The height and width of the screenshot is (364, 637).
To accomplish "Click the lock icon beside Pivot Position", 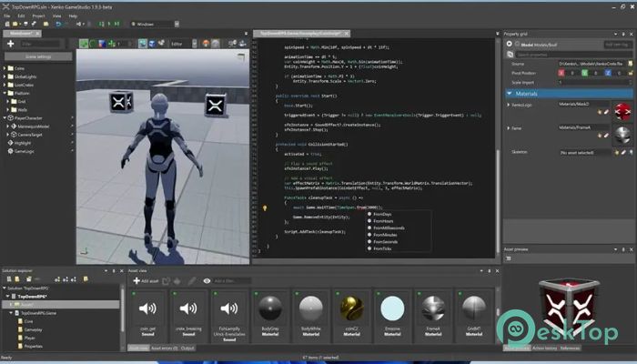I will (631, 73).
